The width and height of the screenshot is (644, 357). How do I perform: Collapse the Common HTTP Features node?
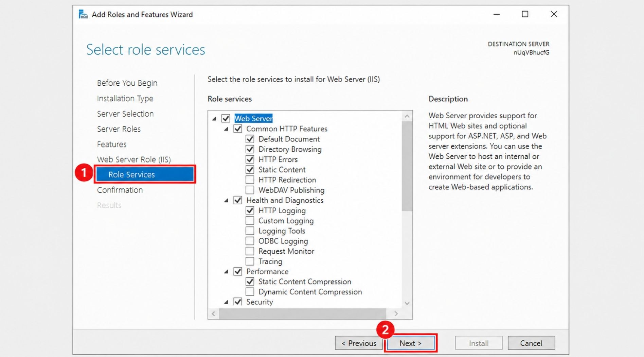click(226, 129)
